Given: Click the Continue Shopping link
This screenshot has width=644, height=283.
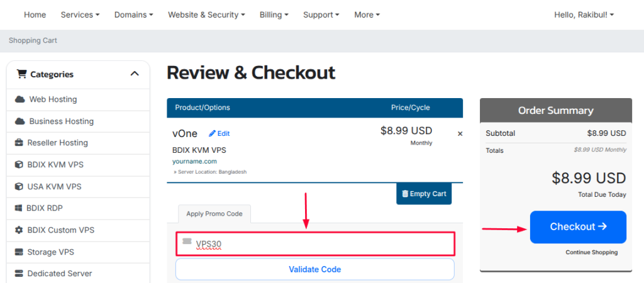Looking at the screenshot, I should tap(591, 252).
